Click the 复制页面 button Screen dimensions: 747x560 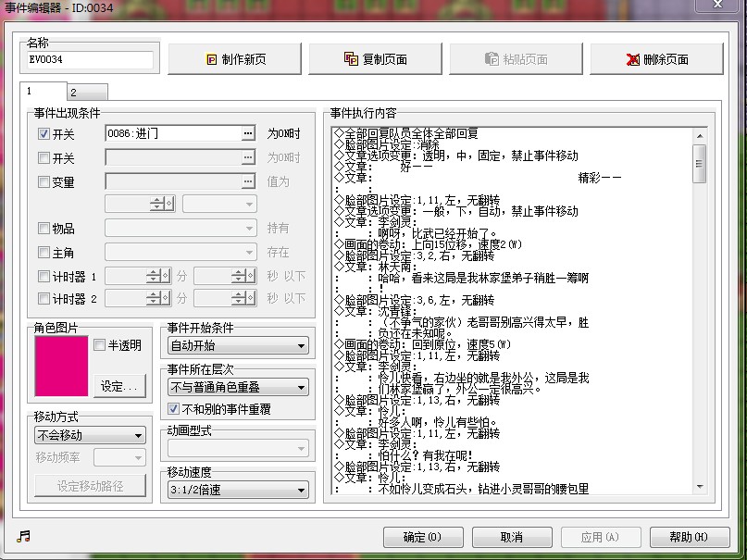(x=376, y=59)
